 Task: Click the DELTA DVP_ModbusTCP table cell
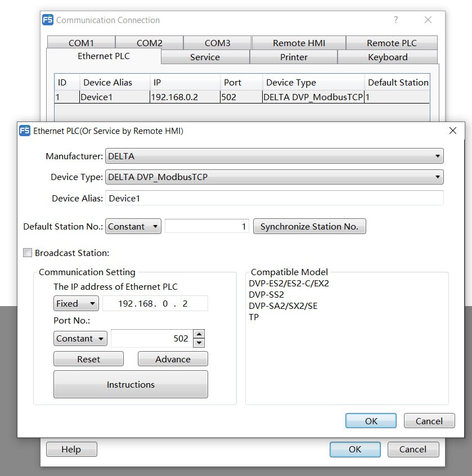click(313, 97)
